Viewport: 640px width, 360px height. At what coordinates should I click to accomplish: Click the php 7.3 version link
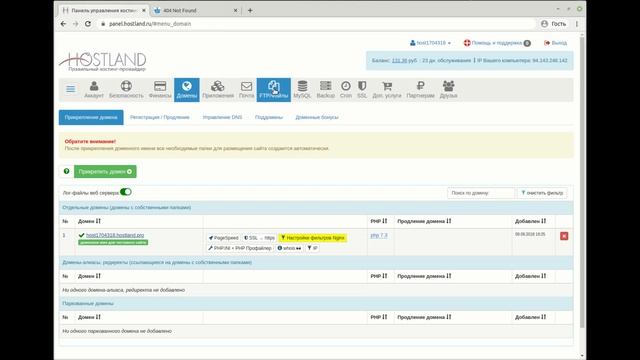[x=379, y=236]
